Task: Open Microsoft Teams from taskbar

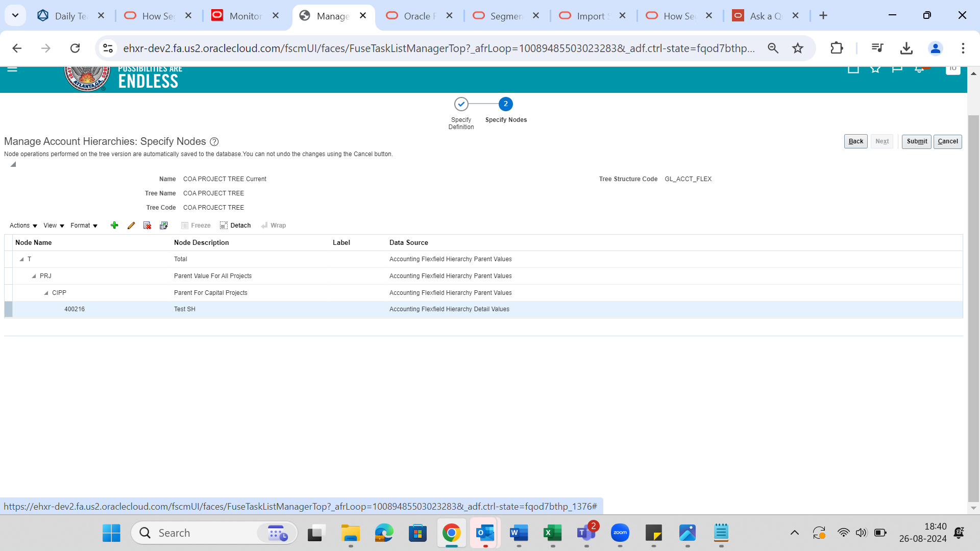Action: click(x=586, y=533)
